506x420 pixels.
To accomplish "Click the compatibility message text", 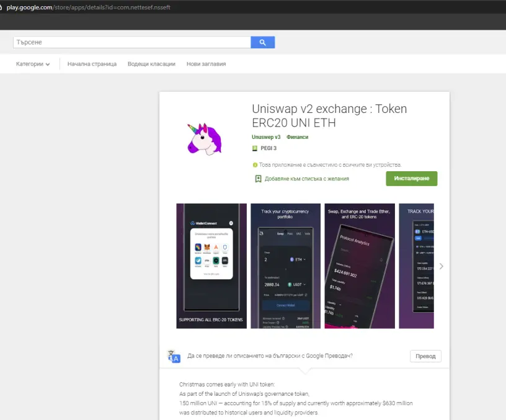I will (x=330, y=165).
